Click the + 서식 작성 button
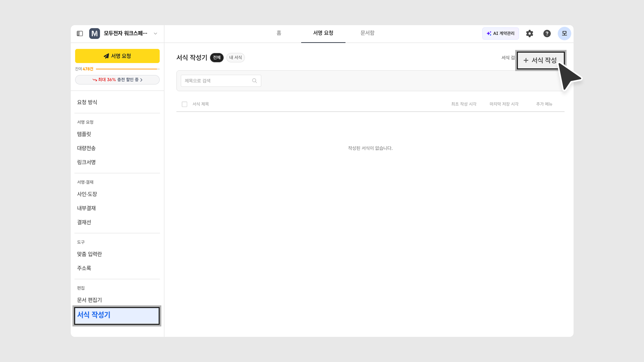 click(540, 60)
